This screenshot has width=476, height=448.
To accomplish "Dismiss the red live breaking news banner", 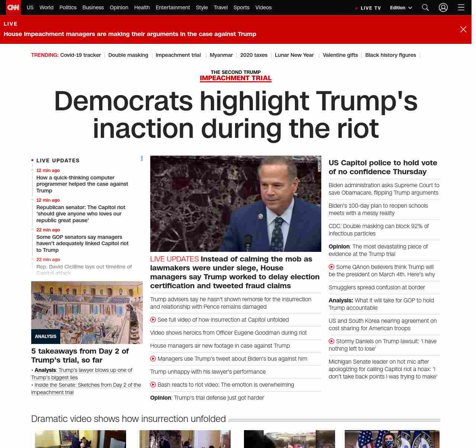I will pyautogui.click(x=463, y=29).
